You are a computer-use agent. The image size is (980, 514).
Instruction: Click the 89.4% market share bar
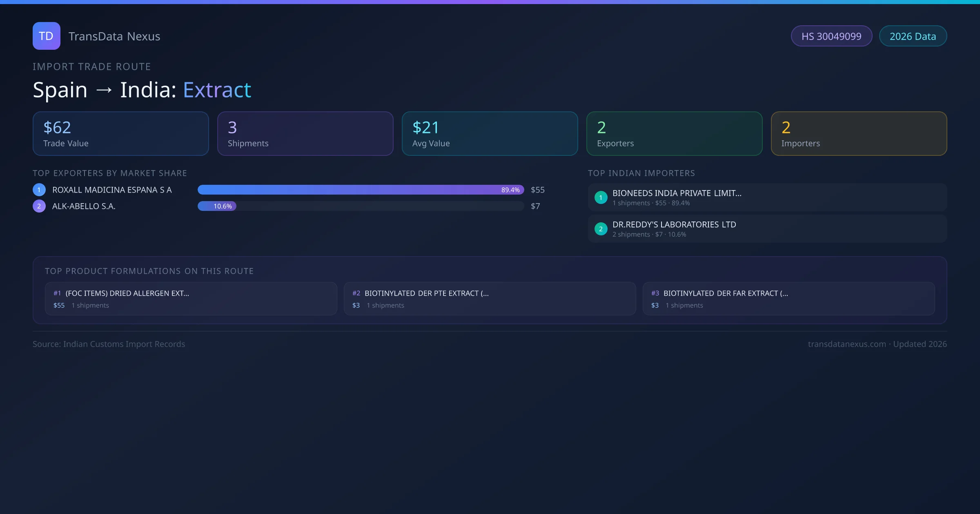coord(361,190)
